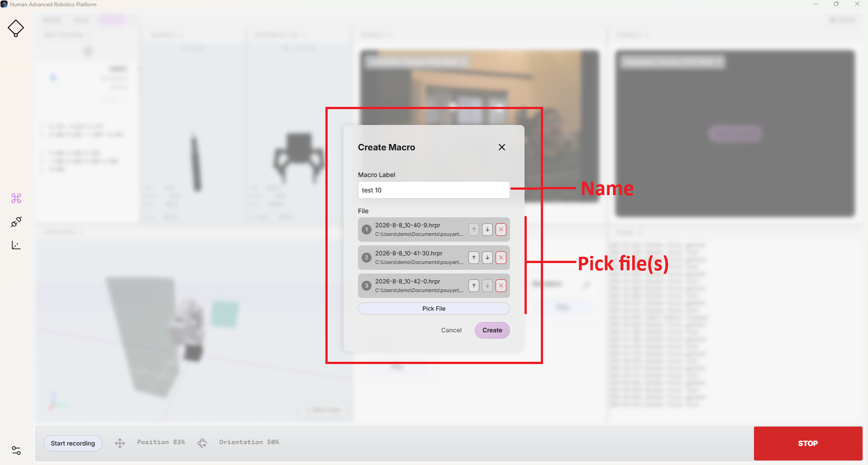Screen dimensions: 868x465
Task: Open the robot connection plug icon in sidebar
Action: [16, 222]
